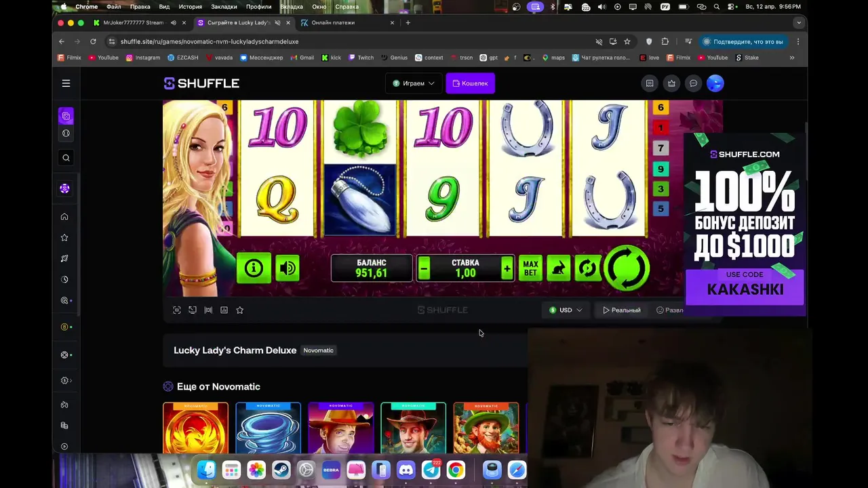
Task: Open the leprechaun Novomatic game thumbnail
Action: coord(486,428)
